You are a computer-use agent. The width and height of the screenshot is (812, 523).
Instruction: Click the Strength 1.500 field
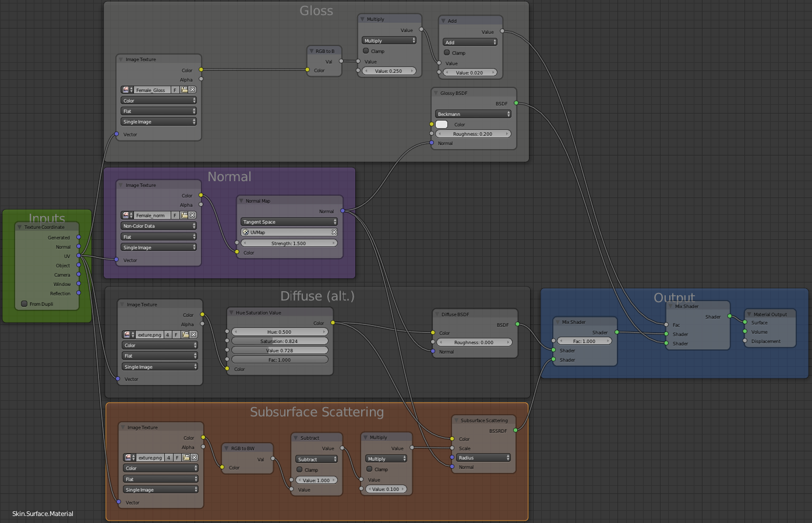289,243
